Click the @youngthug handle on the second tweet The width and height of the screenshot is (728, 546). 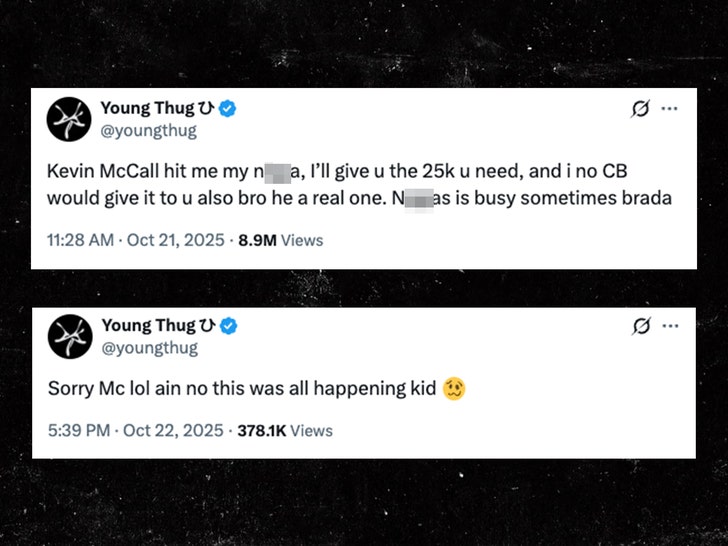149,348
